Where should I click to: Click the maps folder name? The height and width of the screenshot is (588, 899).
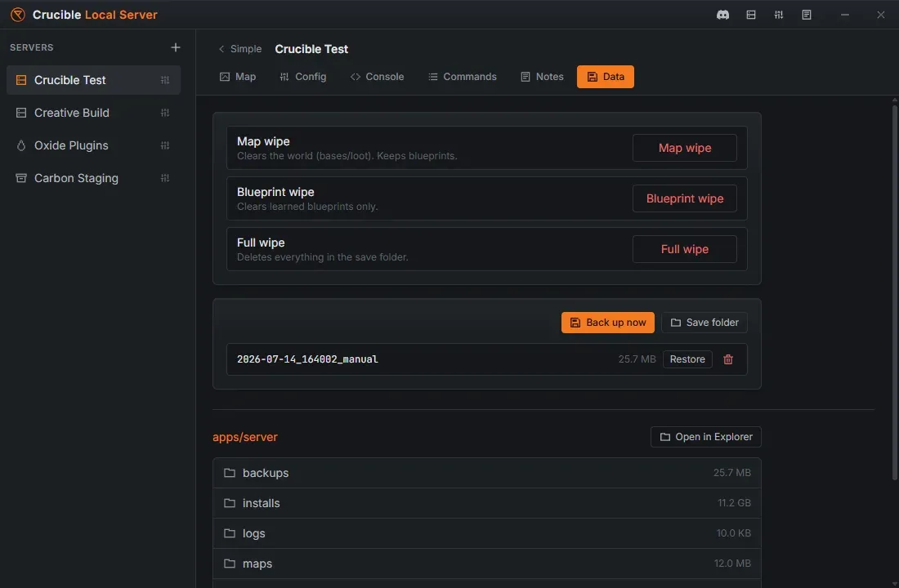tap(257, 564)
